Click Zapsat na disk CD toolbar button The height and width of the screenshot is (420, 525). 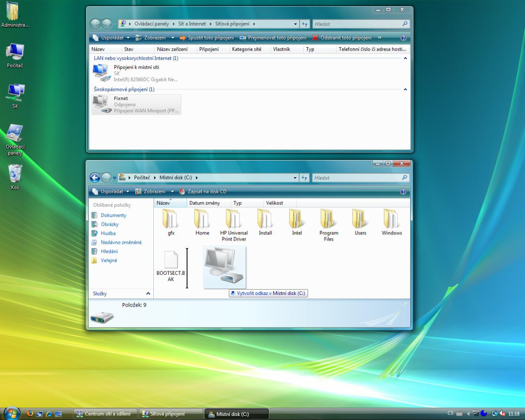203,192
